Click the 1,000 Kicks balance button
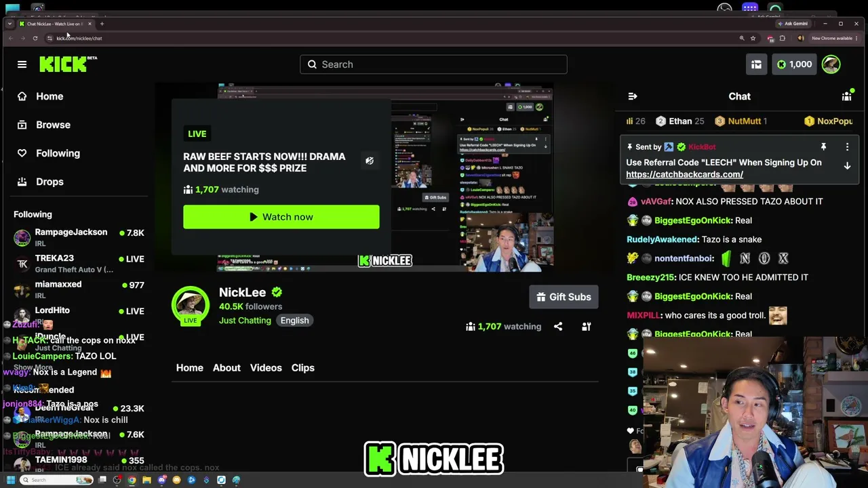868x488 pixels. click(794, 64)
